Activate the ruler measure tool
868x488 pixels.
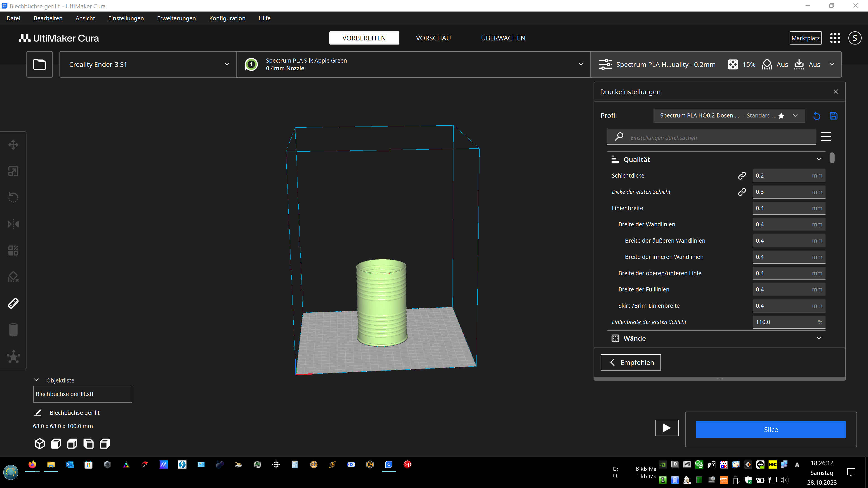point(13,303)
